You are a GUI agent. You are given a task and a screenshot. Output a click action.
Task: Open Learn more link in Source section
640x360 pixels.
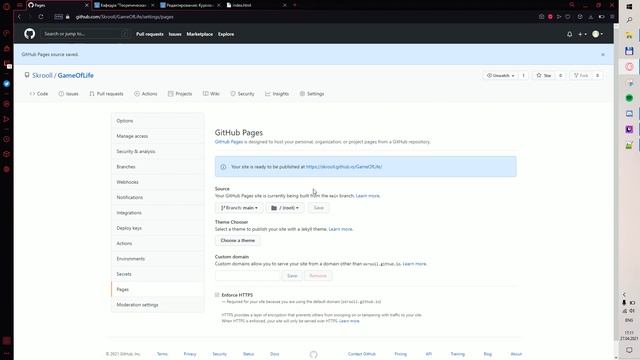368,196
